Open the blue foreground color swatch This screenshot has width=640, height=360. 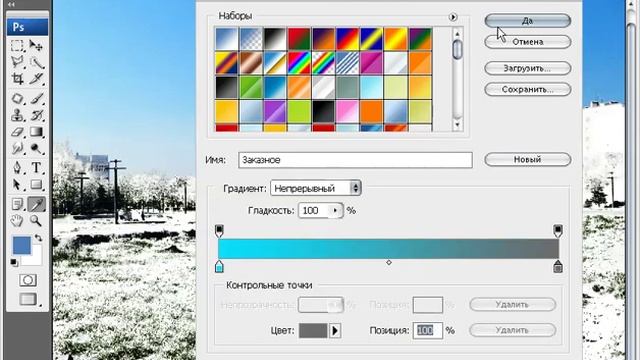(x=22, y=245)
